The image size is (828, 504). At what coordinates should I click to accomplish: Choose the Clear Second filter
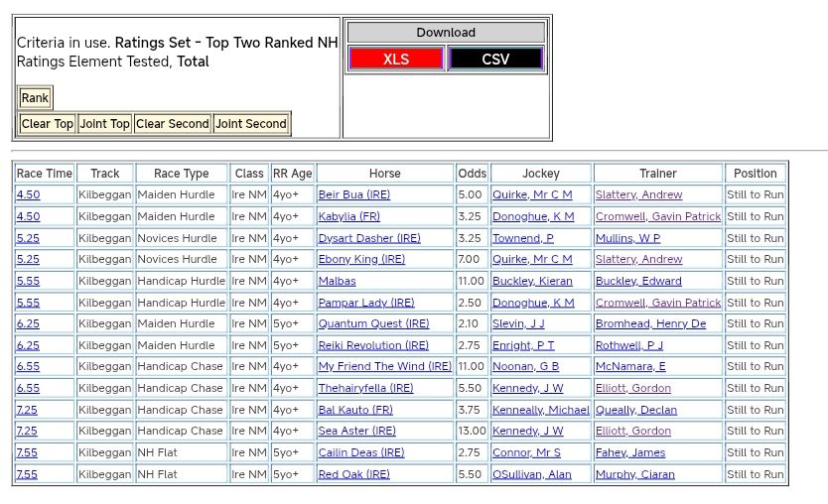point(173,124)
